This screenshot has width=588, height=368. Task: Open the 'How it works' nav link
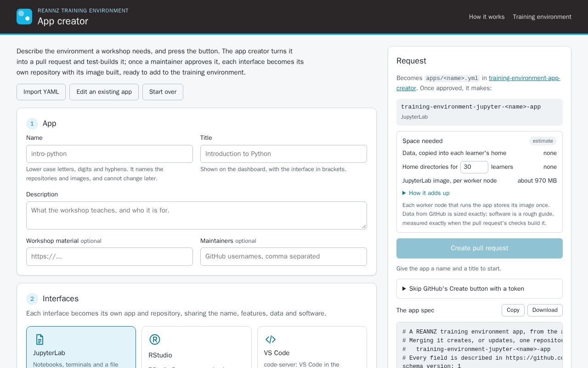486,17
